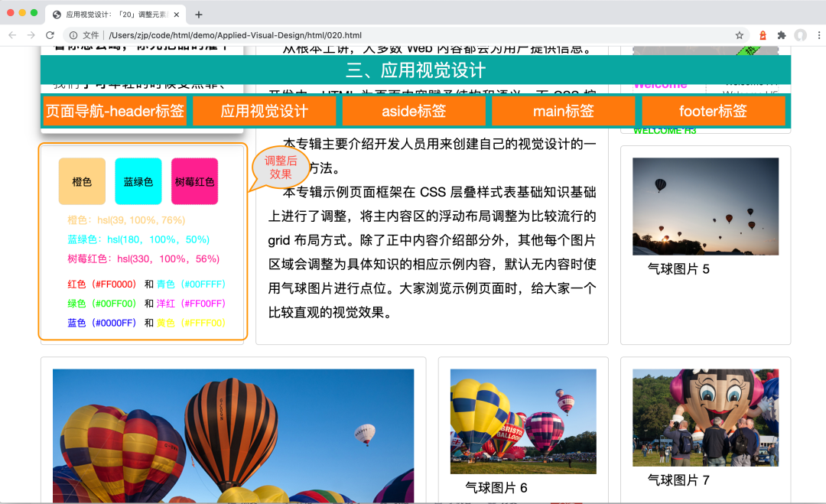Open the 气球图片 6 thumbnail image
The image size is (826, 504).
point(523,421)
